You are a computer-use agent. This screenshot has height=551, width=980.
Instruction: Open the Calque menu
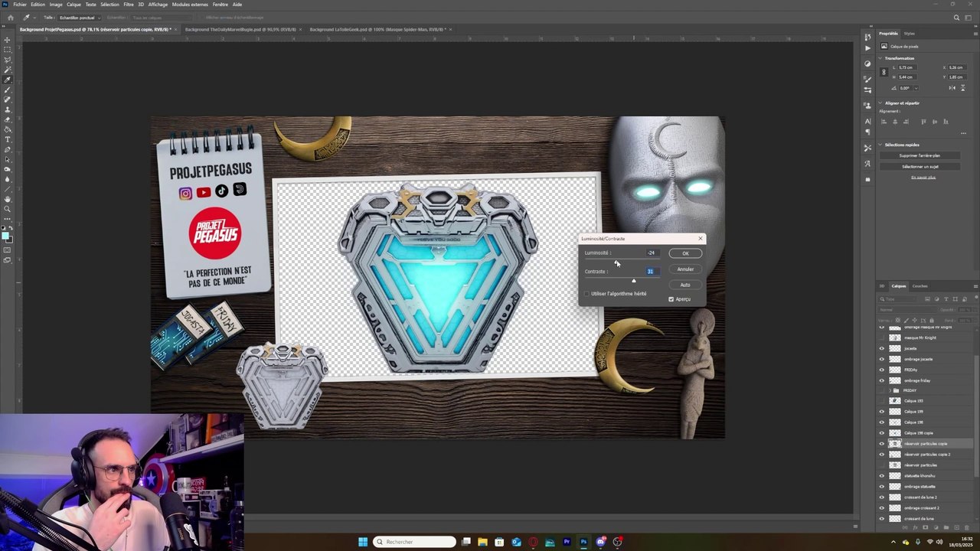click(73, 5)
